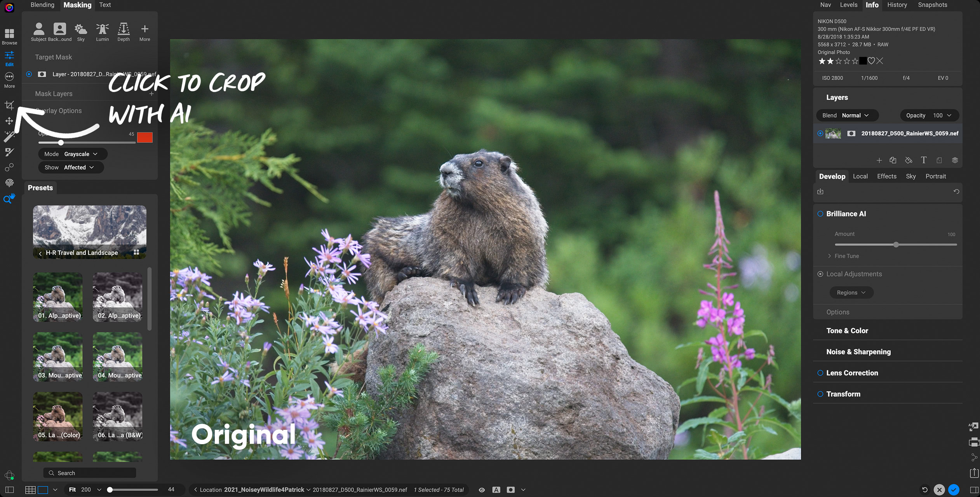Screen dimensions: 980x497
Task: Click the Regions button
Action: coord(851,292)
